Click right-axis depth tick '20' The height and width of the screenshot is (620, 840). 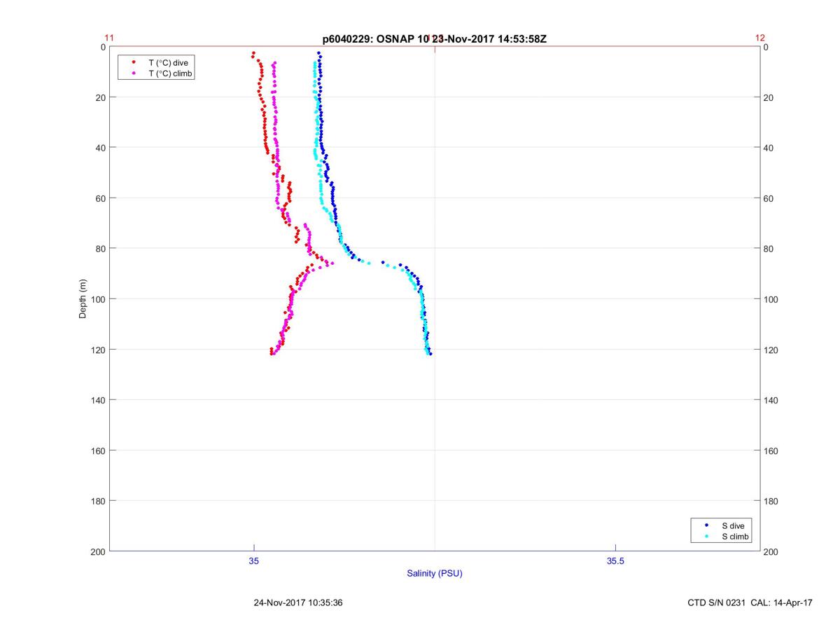click(x=769, y=97)
